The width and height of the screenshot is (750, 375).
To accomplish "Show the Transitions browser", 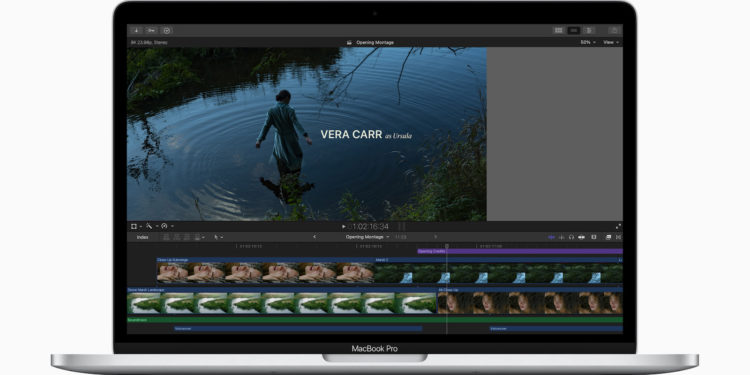I will point(618,237).
